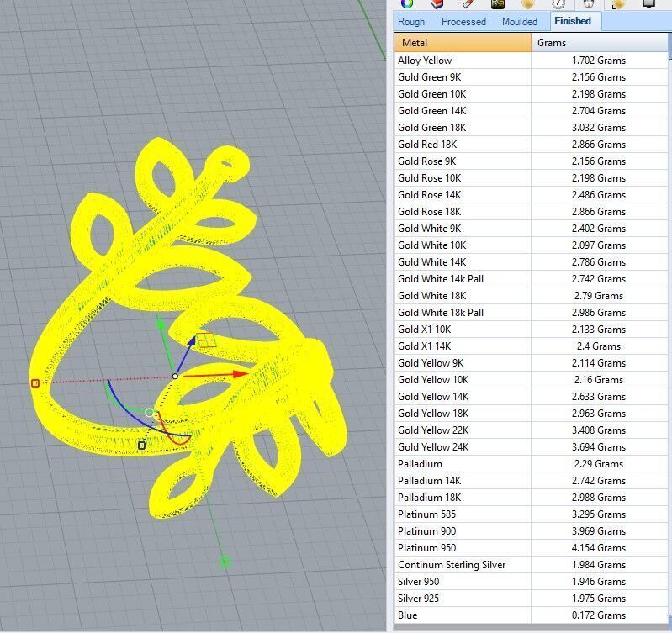This screenshot has width=672, height=633.
Task: Switch to the Rough tab
Action: tap(411, 21)
